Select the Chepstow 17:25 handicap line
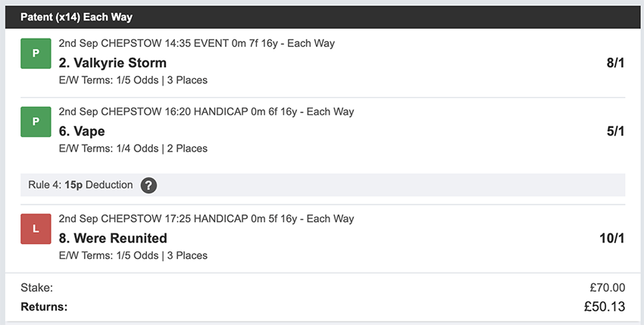Screen dimensions: 644x325 coord(206,219)
